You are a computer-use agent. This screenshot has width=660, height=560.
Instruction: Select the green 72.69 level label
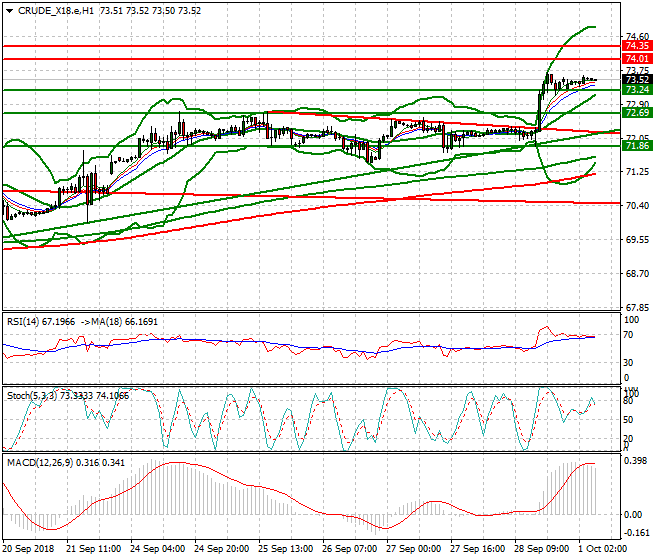coord(637,113)
